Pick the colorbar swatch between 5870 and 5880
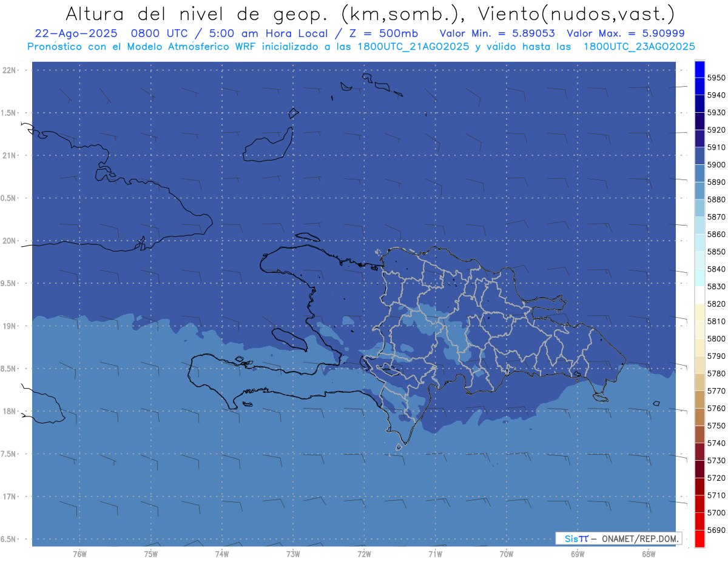728x562 pixels. click(699, 208)
